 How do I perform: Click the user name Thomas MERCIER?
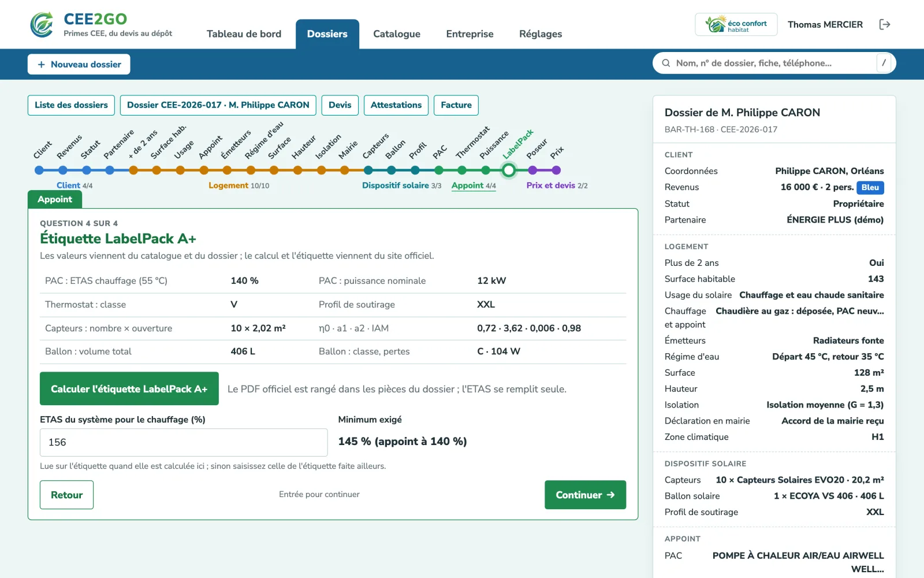(825, 24)
